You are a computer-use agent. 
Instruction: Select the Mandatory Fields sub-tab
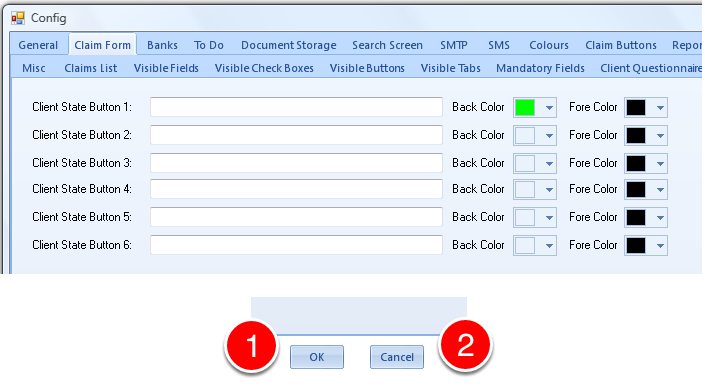540,68
